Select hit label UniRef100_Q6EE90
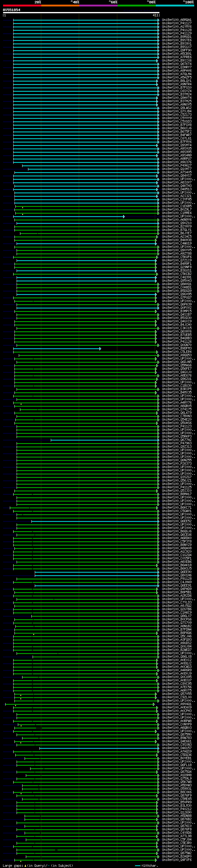 pyautogui.click(x=176, y=572)
